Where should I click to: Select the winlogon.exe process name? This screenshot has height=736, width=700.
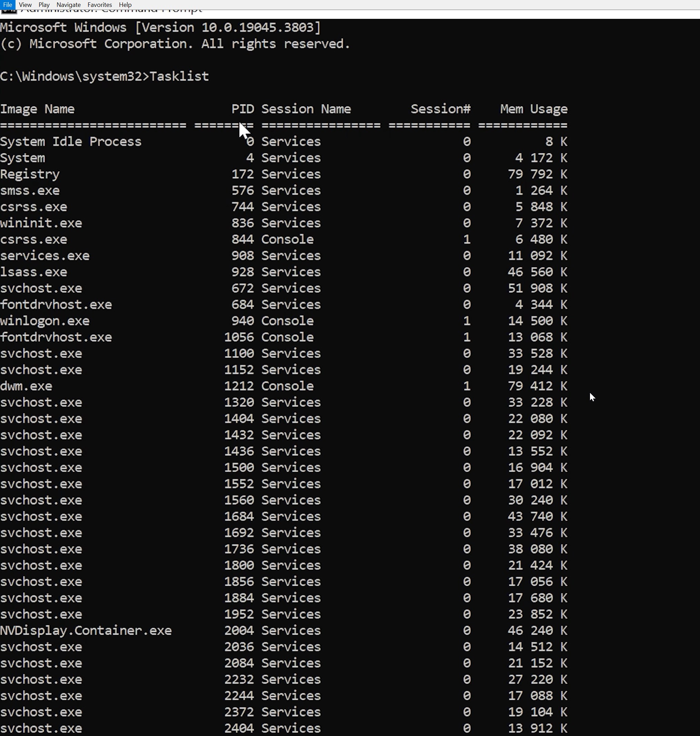pyautogui.click(x=45, y=321)
